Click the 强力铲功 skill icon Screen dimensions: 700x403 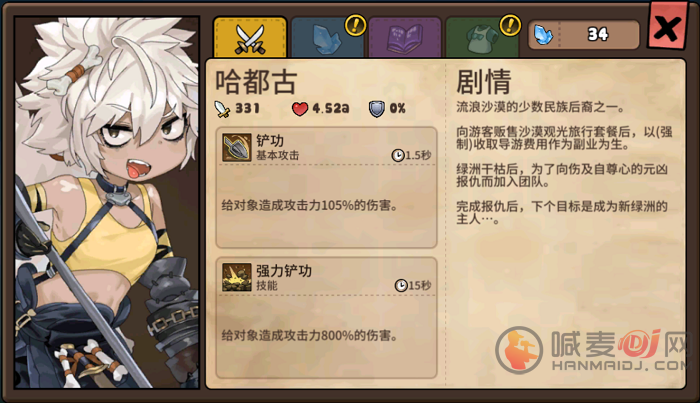pyautogui.click(x=237, y=278)
